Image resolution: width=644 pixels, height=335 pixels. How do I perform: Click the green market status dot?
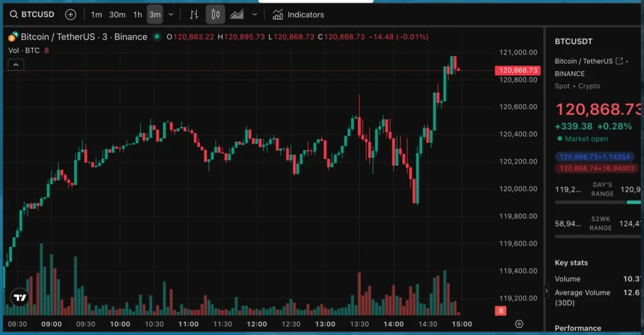click(157, 36)
